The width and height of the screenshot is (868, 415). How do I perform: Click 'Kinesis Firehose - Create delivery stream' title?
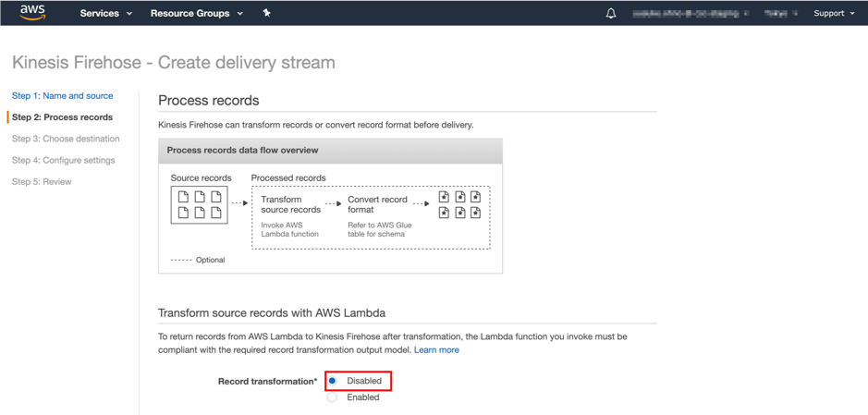point(174,63)
